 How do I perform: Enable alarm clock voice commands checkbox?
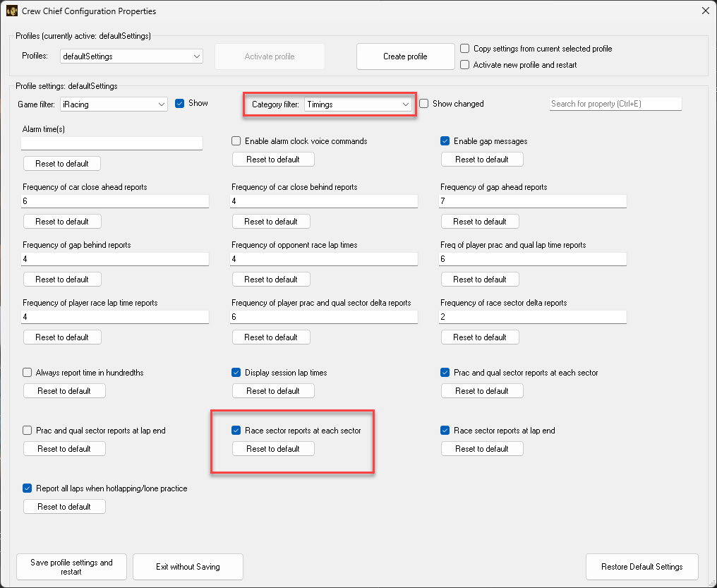[x=236, y=141]
